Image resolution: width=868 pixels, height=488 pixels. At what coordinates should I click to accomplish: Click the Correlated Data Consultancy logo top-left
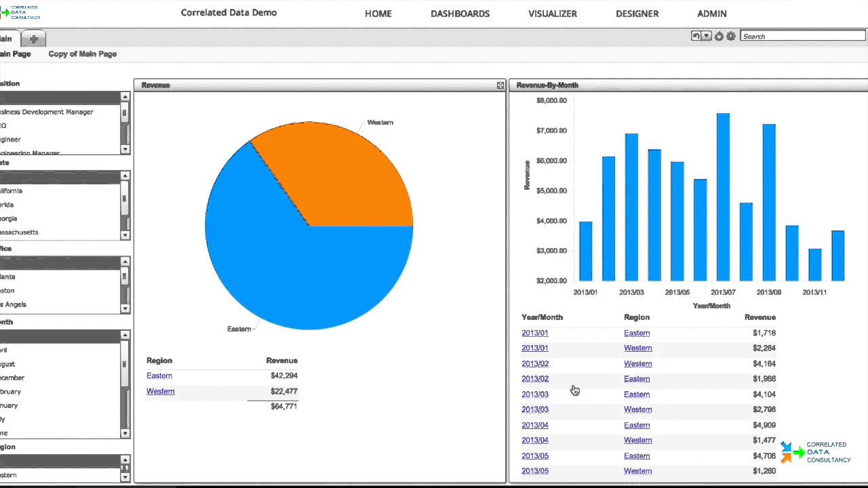click(20, 12)
